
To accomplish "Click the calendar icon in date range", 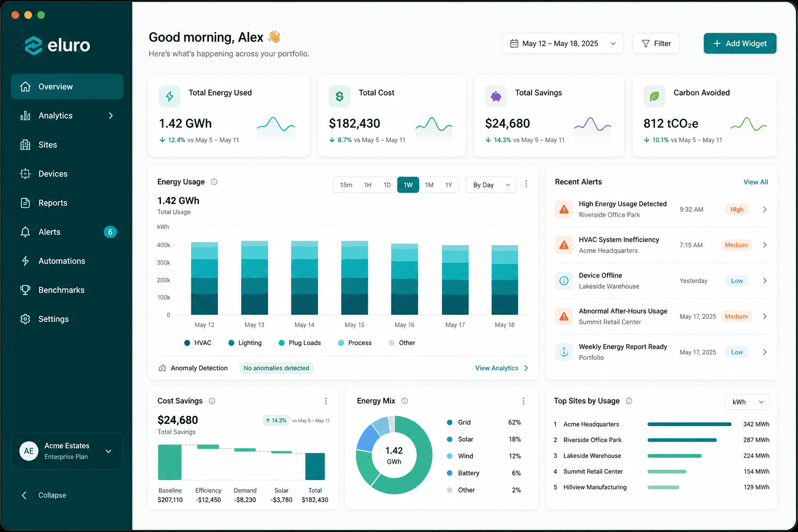I will (514, 44).
